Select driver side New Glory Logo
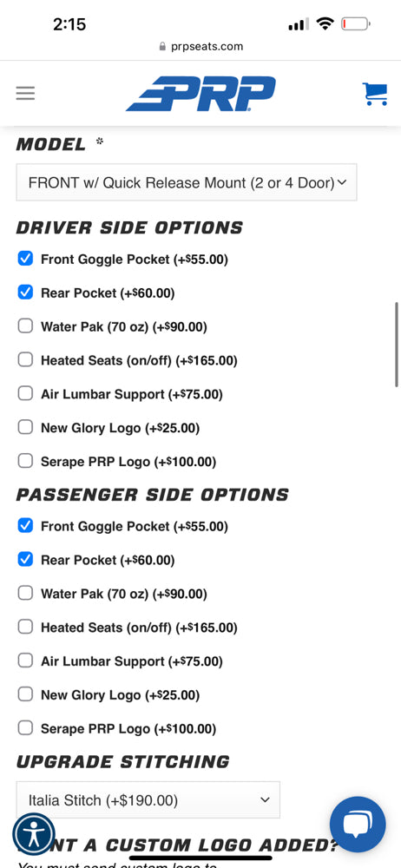 25,427
